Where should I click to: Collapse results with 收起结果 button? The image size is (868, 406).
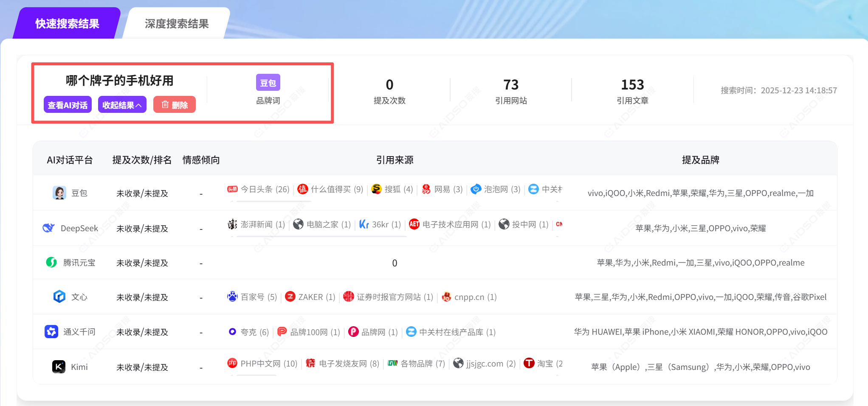(x=122, y=105)
